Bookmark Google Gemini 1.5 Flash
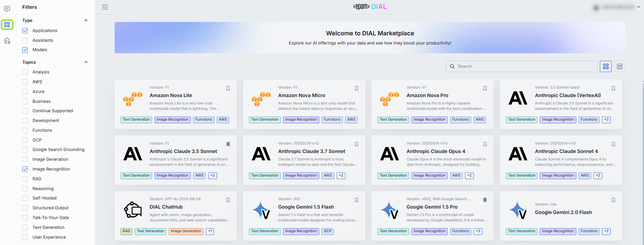This screenshot has height=245, width=644. (x=357, y=200)
